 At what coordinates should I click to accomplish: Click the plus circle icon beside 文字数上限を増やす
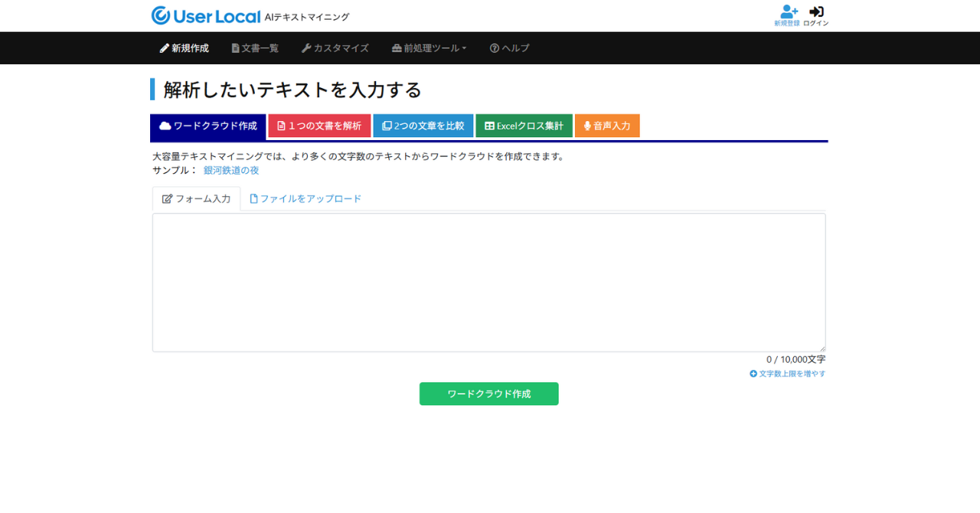753,374
